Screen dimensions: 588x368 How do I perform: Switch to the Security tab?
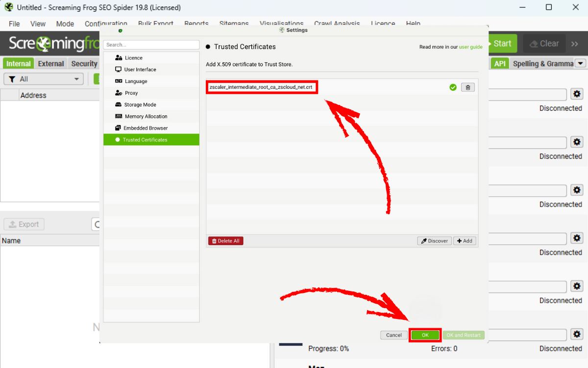84,63
